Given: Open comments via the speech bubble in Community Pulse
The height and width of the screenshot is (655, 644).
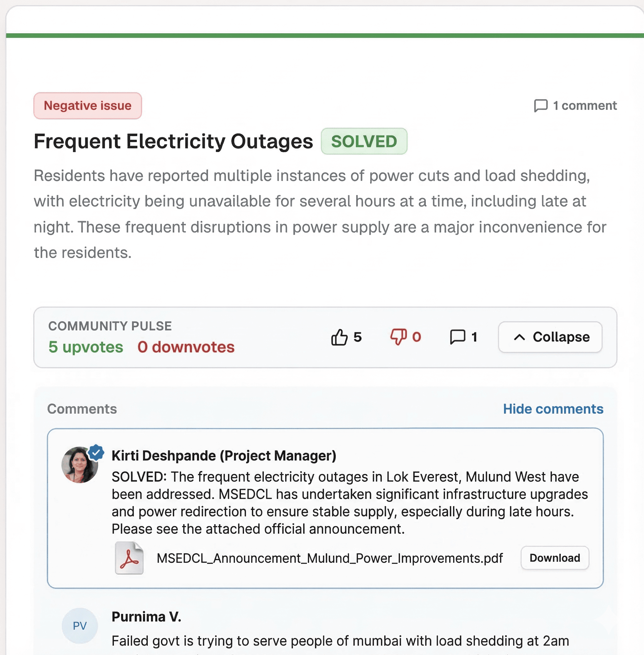Looking at the screenshot, I should click(x=457, y=337).
